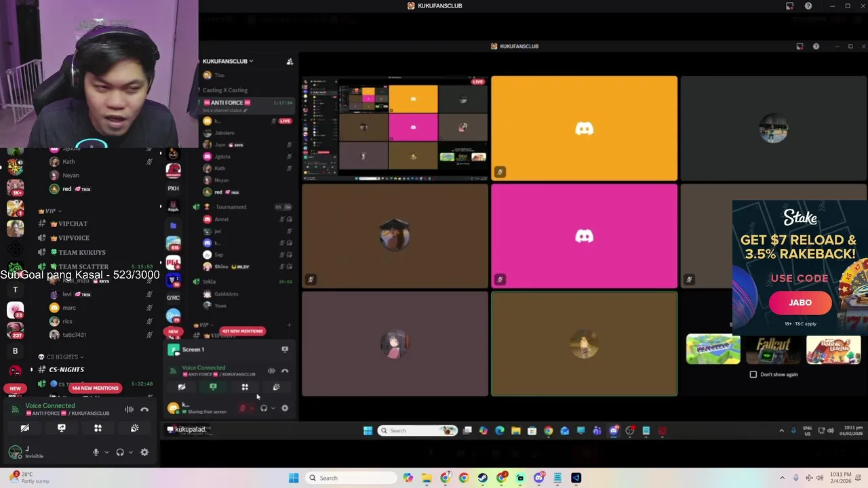Open the KUKUFANSCLUB server dropdown
The width and height of the screenshot is (868, 488).
click(228, 61)
